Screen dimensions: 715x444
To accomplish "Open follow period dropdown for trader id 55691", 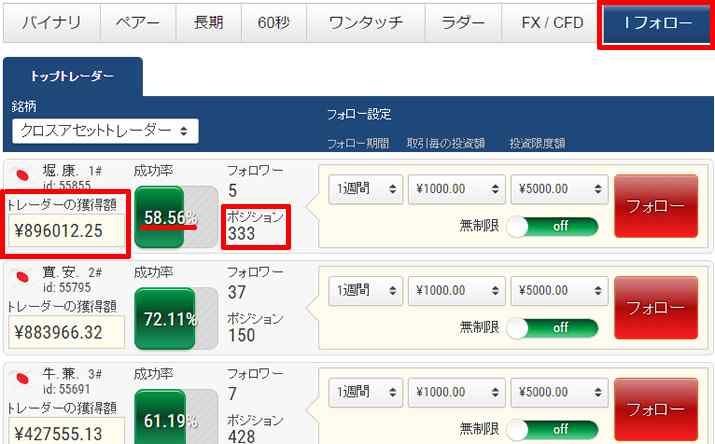I will pyautogui.click(x=366, y=392).
